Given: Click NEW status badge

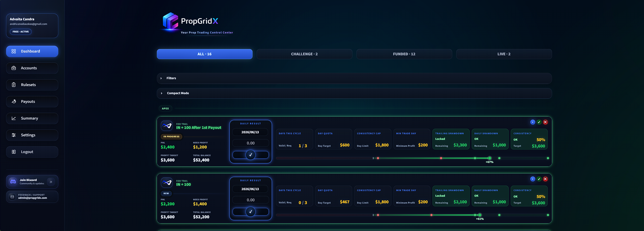Looking at the screenshot, I should [x=166, y=193].
